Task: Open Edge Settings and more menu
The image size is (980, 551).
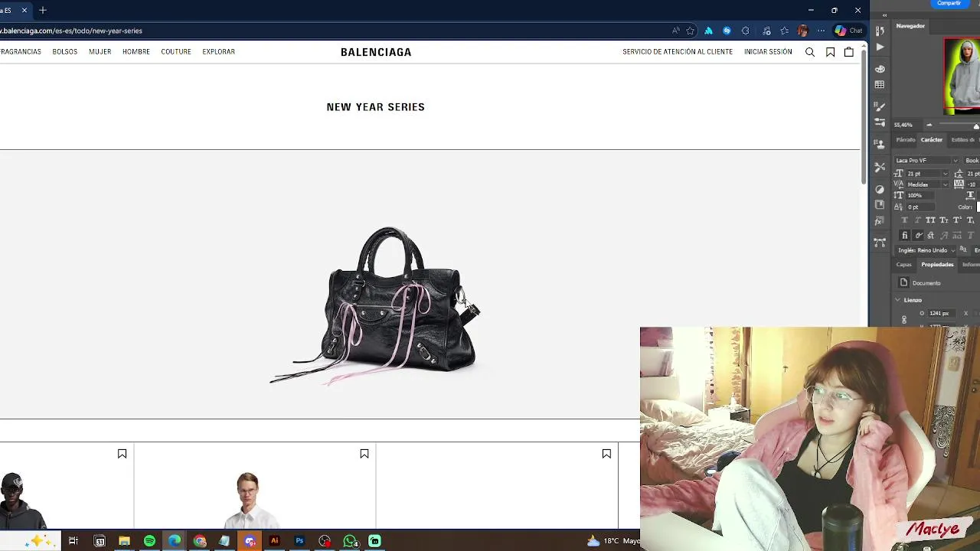Action: (x=821, y=31)
